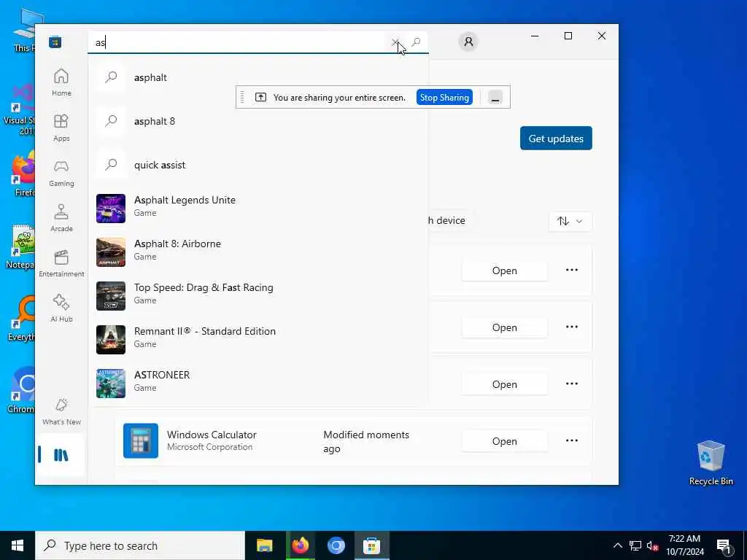
Task: Click the Microsoft Store logo icon
Action: tap(55, 42)
